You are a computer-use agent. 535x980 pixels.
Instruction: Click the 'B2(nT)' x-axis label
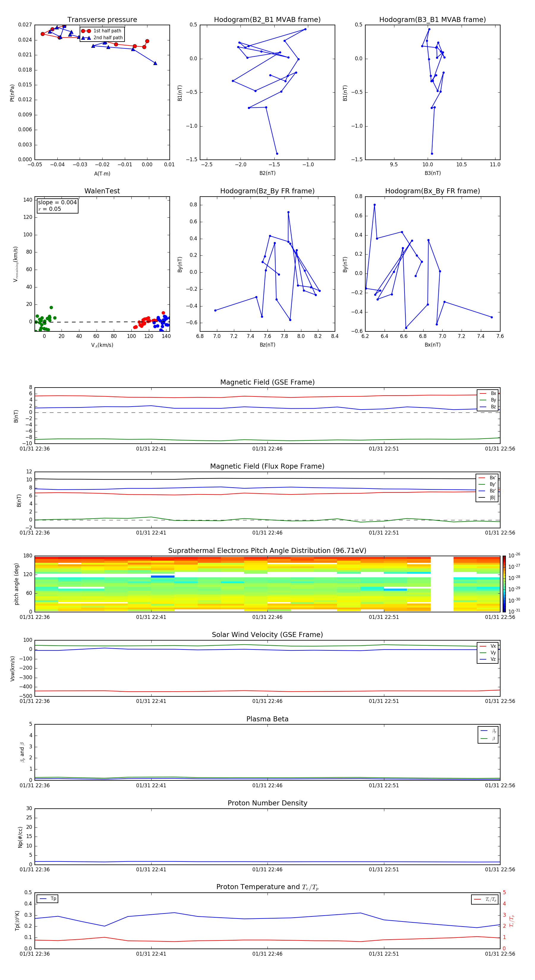[x=267, y=173]
